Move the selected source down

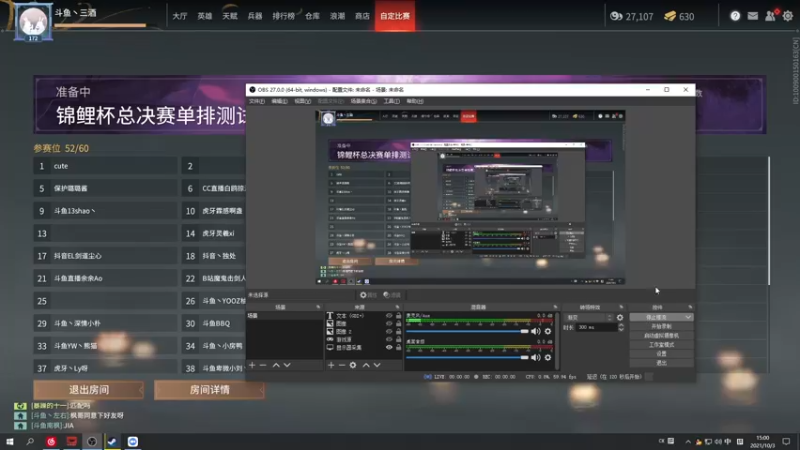click(377, 365)
